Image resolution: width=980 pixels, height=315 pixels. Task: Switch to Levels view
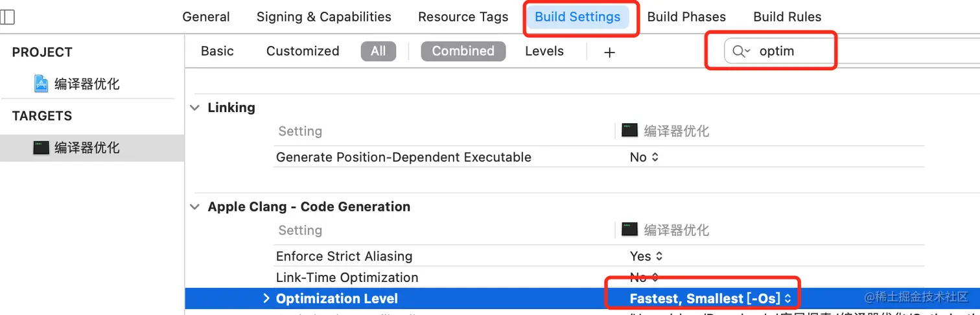(544, 51)
